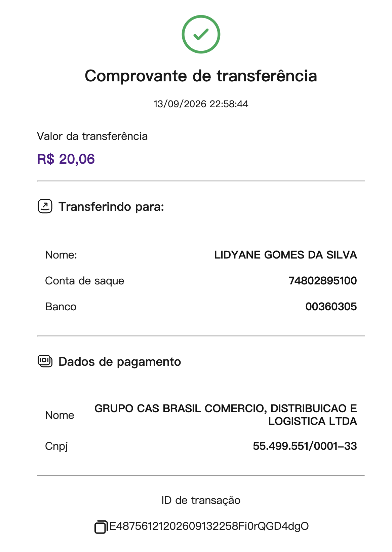392x552 pixels.
Task: Click the ID de transação label
Action: [201, 501]
